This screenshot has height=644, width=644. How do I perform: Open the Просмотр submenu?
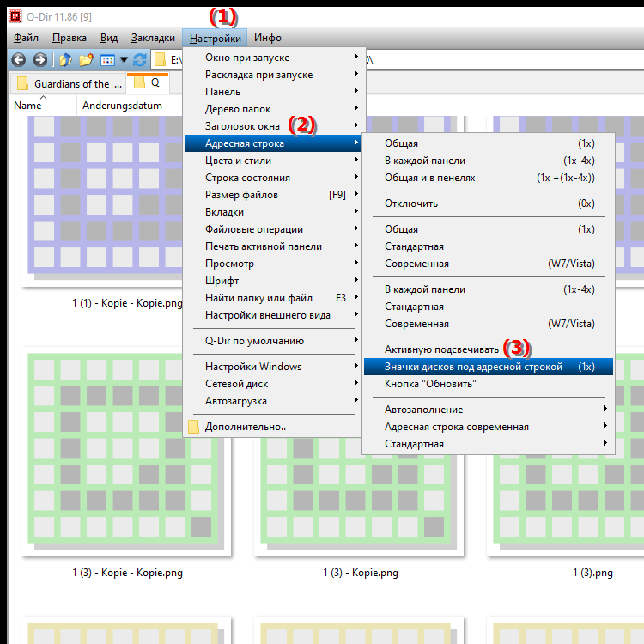pos(272,264)
